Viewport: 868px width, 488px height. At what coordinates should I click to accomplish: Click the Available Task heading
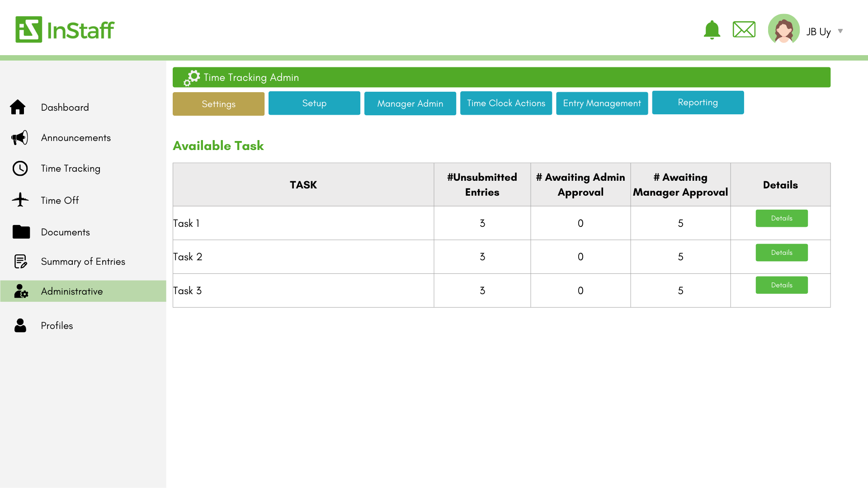tap(218, 145)
